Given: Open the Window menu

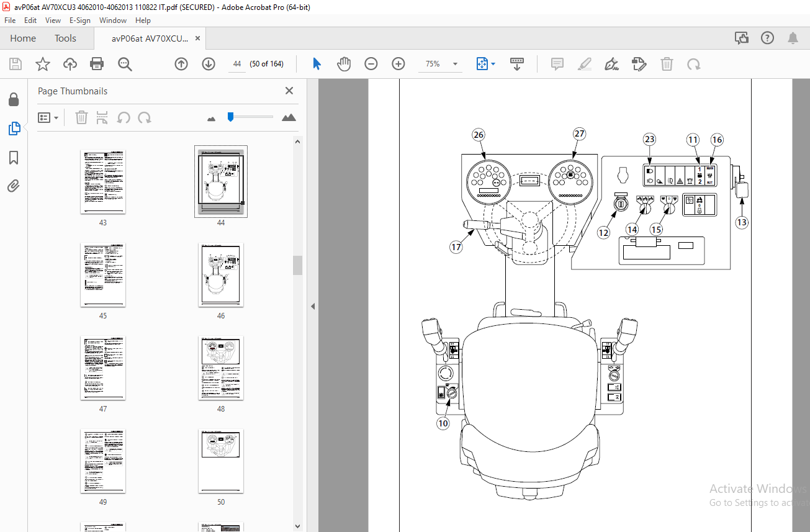Looking at the screenshot, I should tap(113, 20).
